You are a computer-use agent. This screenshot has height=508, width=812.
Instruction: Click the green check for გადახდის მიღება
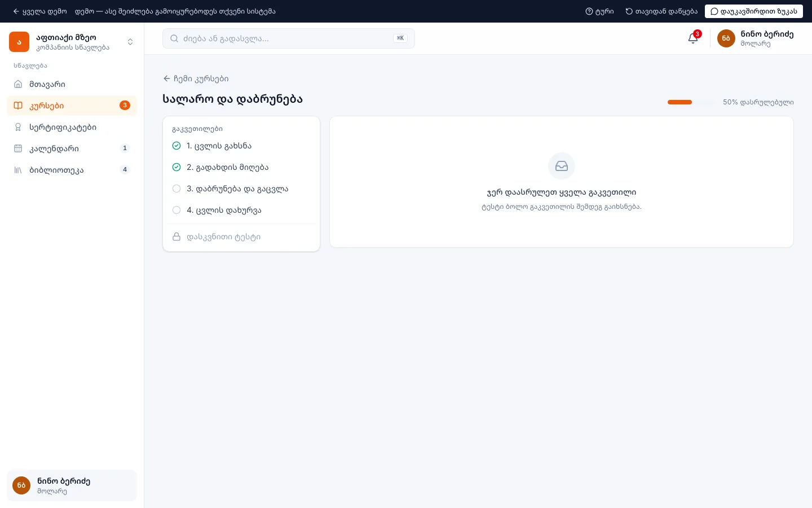pos(176,167)
